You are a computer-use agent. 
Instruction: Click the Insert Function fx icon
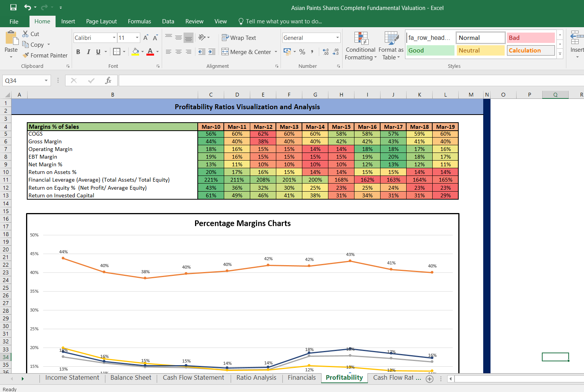(x=108, y=80)
